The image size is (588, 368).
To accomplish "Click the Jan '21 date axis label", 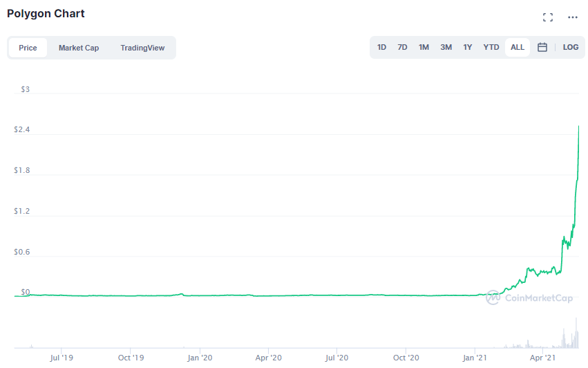I will [475, 358].
